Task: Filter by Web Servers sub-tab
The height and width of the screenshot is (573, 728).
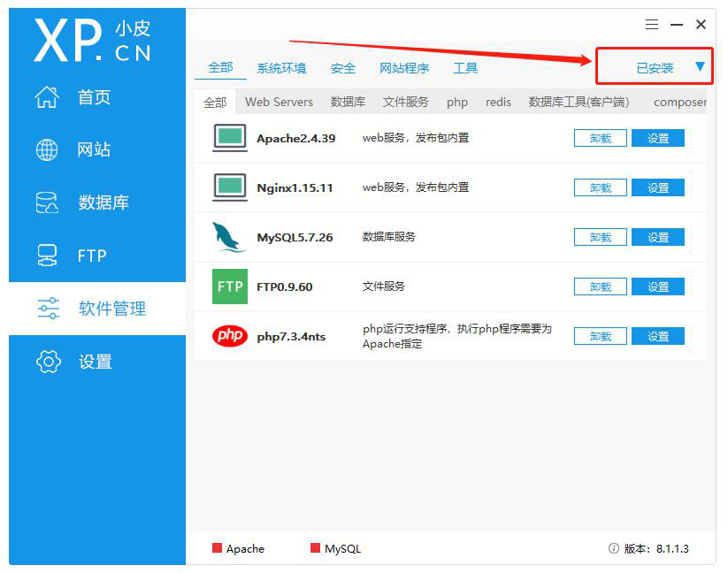Action: coord(279,102)
